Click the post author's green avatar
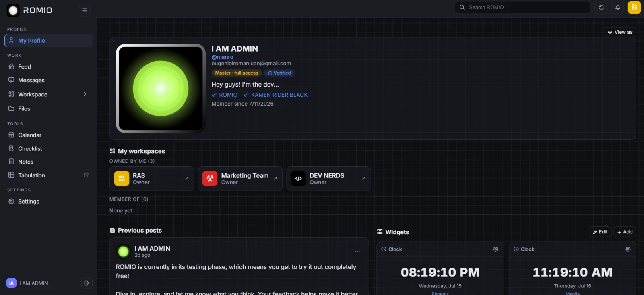Image resolution: width=644 pixels, height=295 pixels. click(123, 251)
